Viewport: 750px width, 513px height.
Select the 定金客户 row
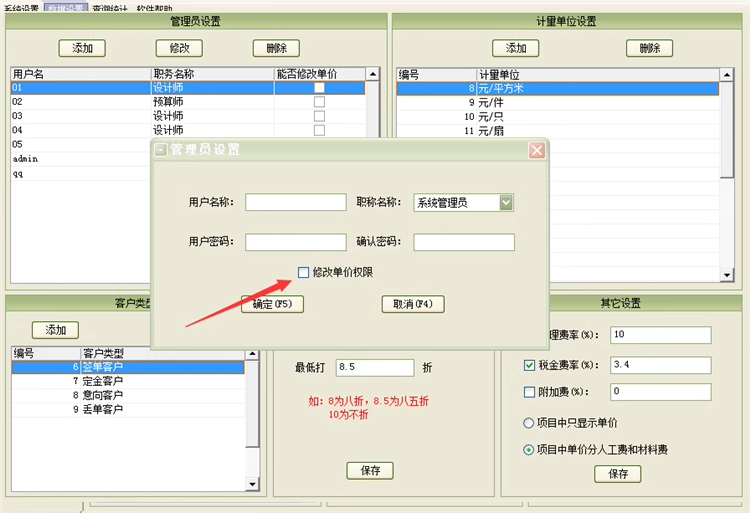[128, 381]
